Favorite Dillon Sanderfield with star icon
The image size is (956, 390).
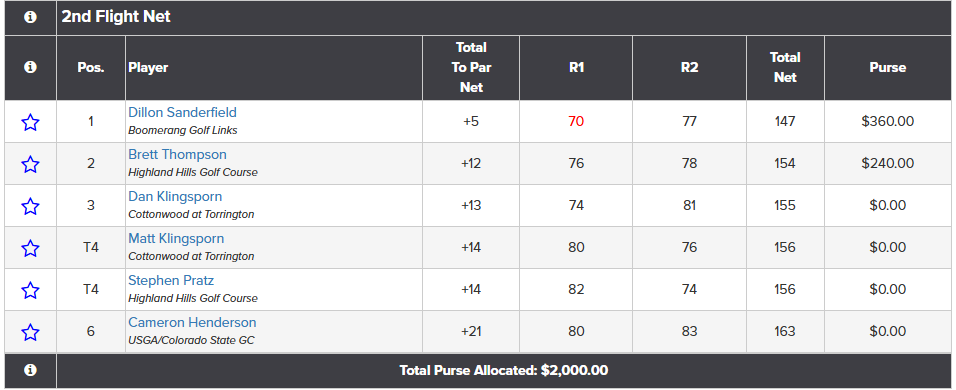coord(30,122)
